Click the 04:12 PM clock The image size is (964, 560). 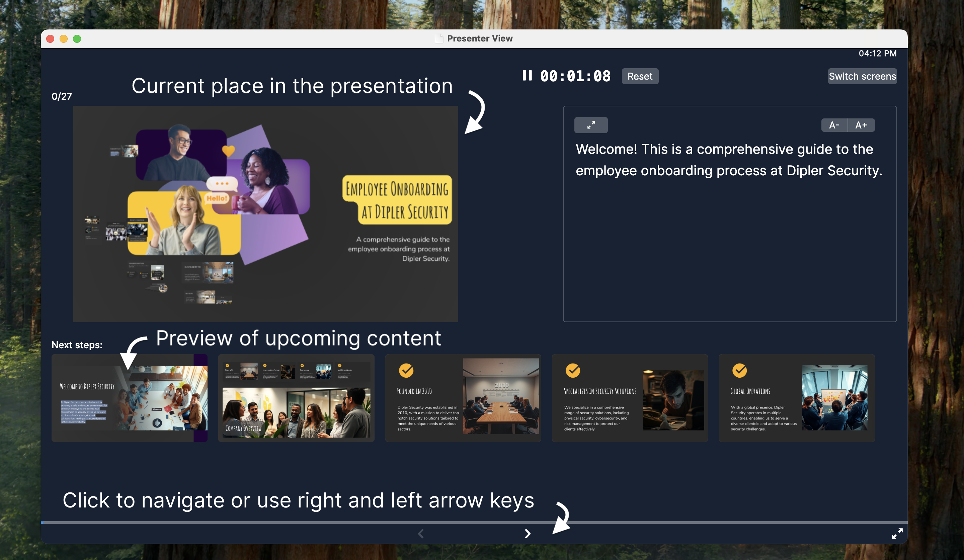tap(877, 54)
